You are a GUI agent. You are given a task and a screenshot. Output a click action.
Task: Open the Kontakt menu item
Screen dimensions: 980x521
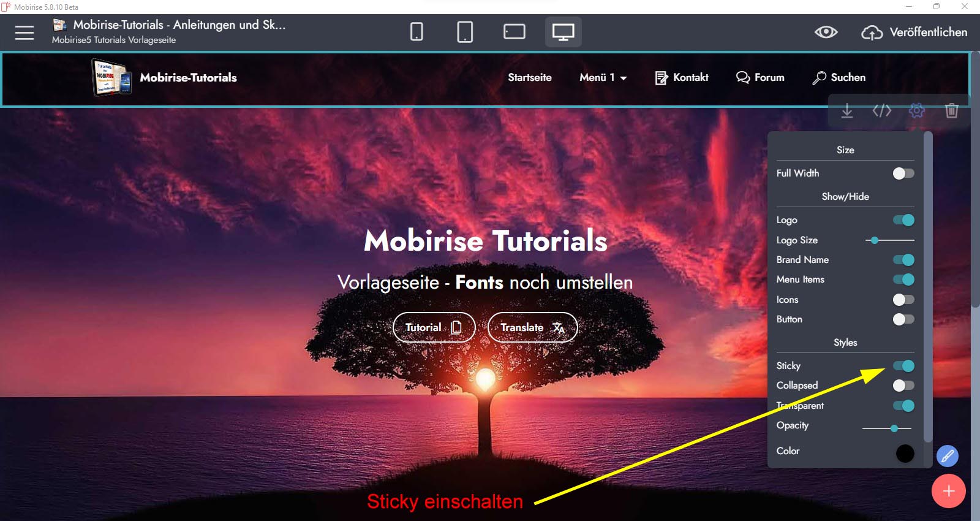tap(682, 77)
